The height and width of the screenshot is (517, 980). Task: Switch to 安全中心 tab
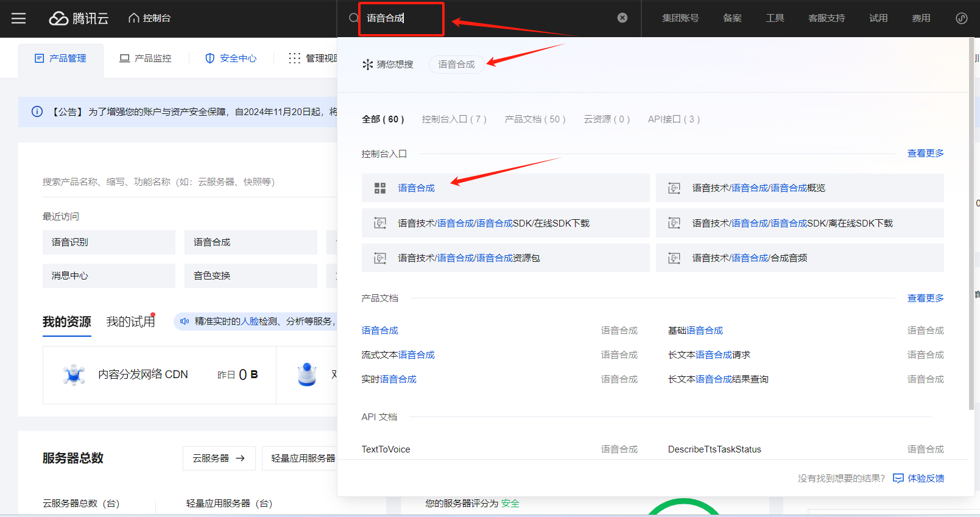click(231, 58)
